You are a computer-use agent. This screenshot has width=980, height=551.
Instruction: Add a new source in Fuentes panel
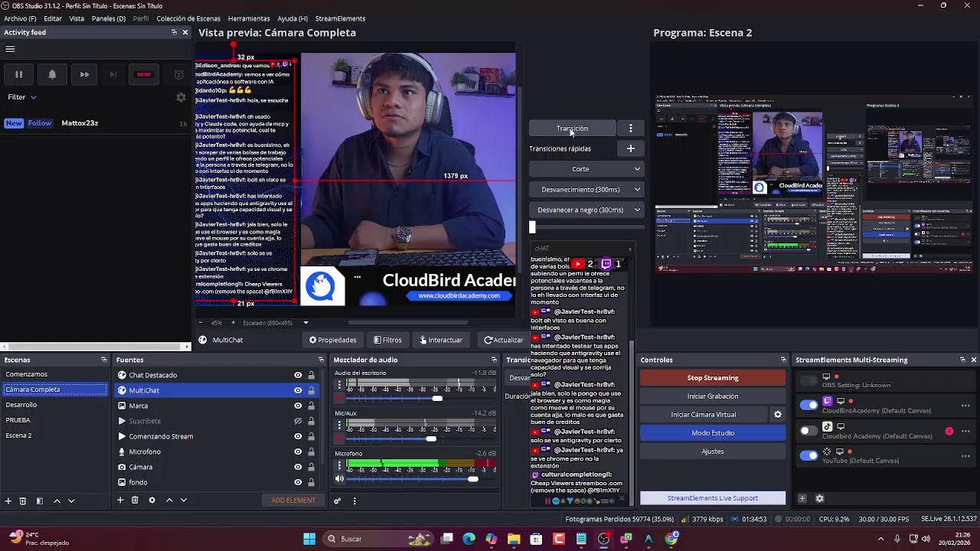coord(120,500)
